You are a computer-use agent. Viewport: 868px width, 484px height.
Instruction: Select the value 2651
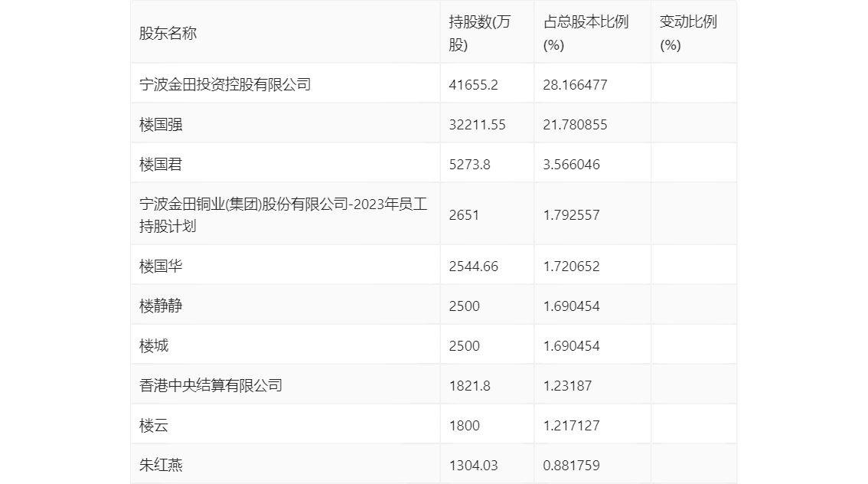[464, 215]
